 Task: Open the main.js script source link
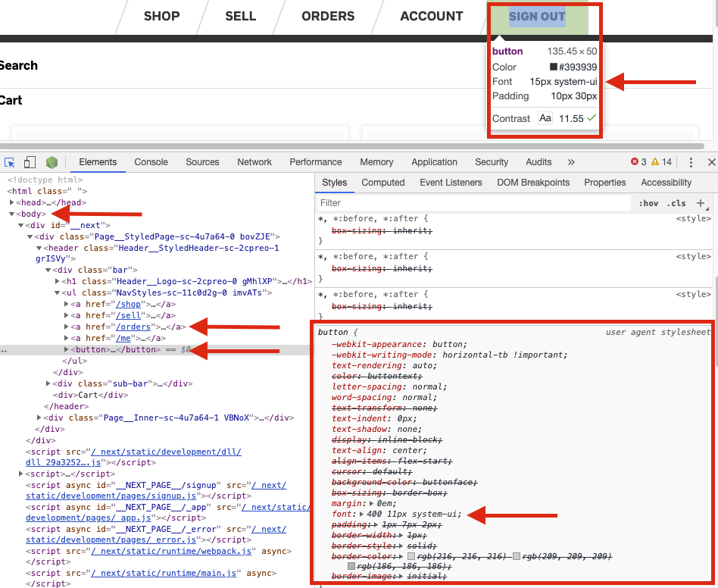(164, 573)
